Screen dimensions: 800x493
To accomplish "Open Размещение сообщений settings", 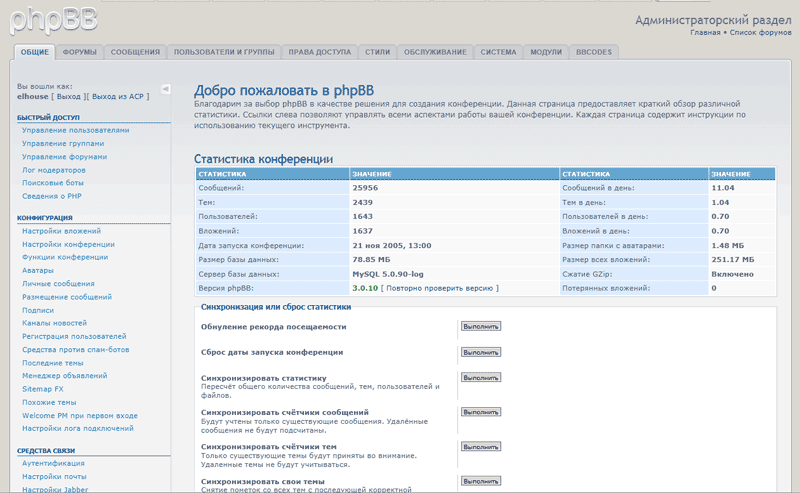I will 67,297.
